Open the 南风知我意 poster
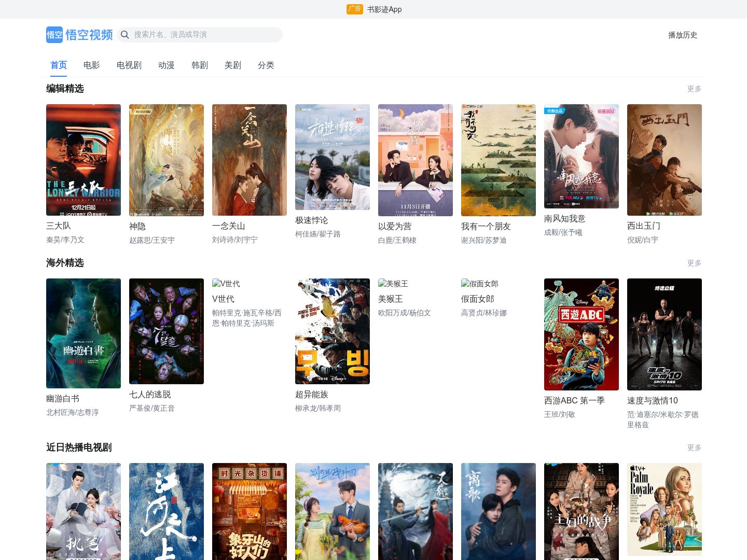Screen dimensions: 747x560 coord(582,156)
